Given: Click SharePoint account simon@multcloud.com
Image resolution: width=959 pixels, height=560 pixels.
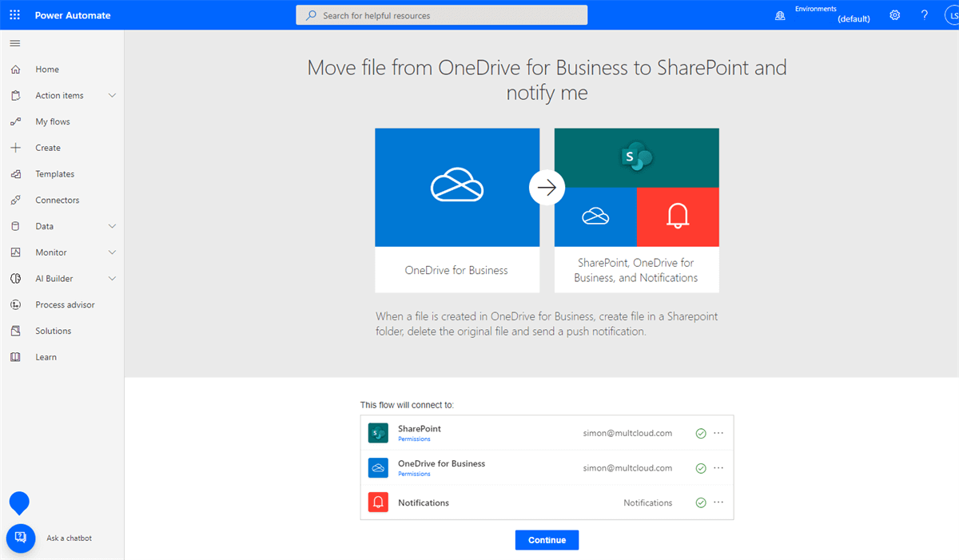Looking at the screenshot, I should tap(627, 433).
